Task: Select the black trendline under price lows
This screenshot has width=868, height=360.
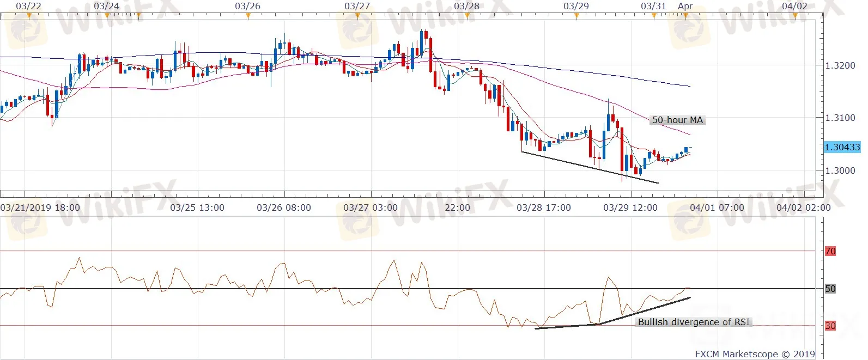Action: click(590, 167)
